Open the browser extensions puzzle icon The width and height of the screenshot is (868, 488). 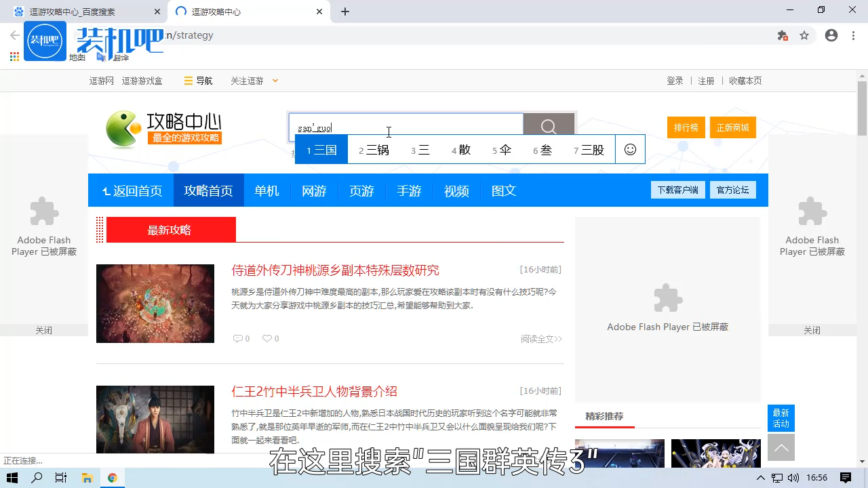[782, 35]
